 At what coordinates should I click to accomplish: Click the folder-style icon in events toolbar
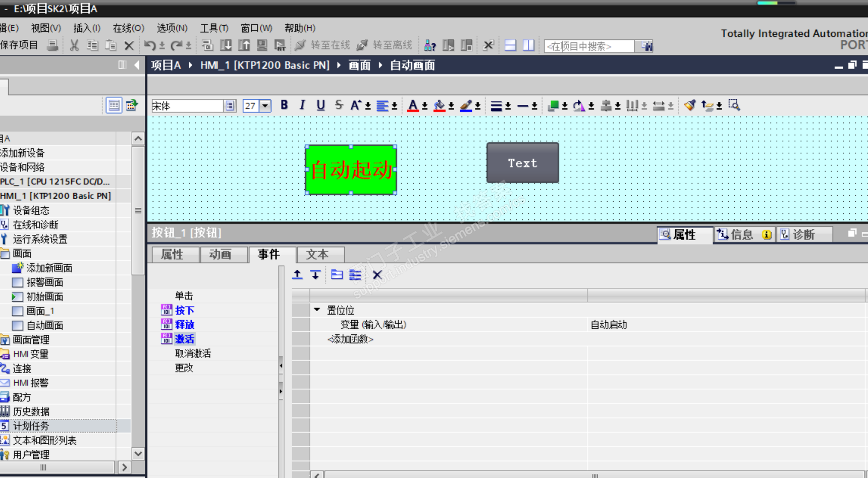tap(337, 274)
